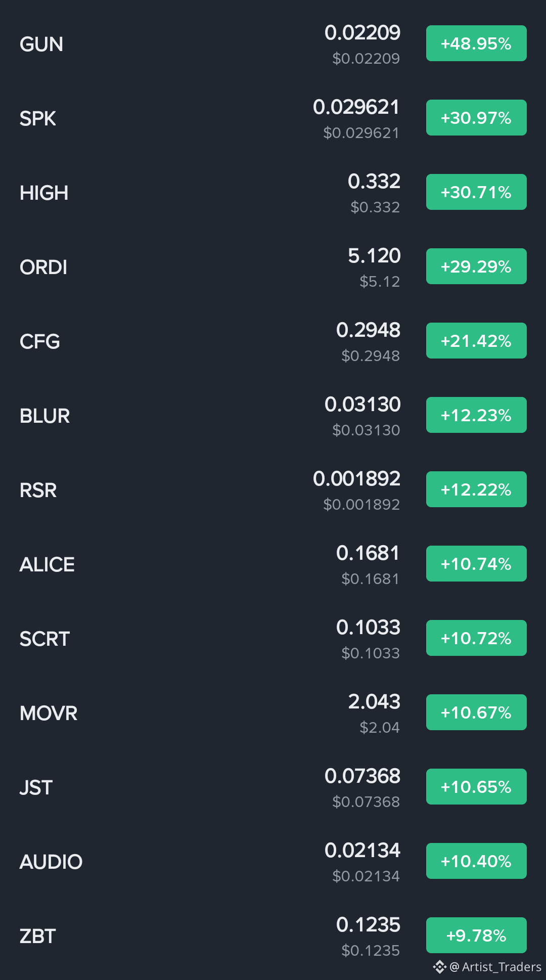
Task: Tap the ORDI +29.29% change badge
Action: 476,266
